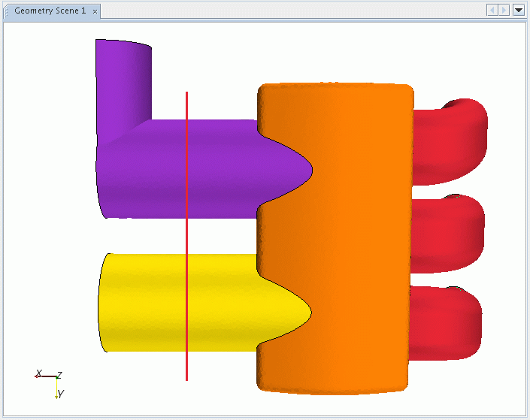This screenshot has width=530, height=420.
Task: Select the Geometry Scene 1 tab
Action: pos(50,11)
